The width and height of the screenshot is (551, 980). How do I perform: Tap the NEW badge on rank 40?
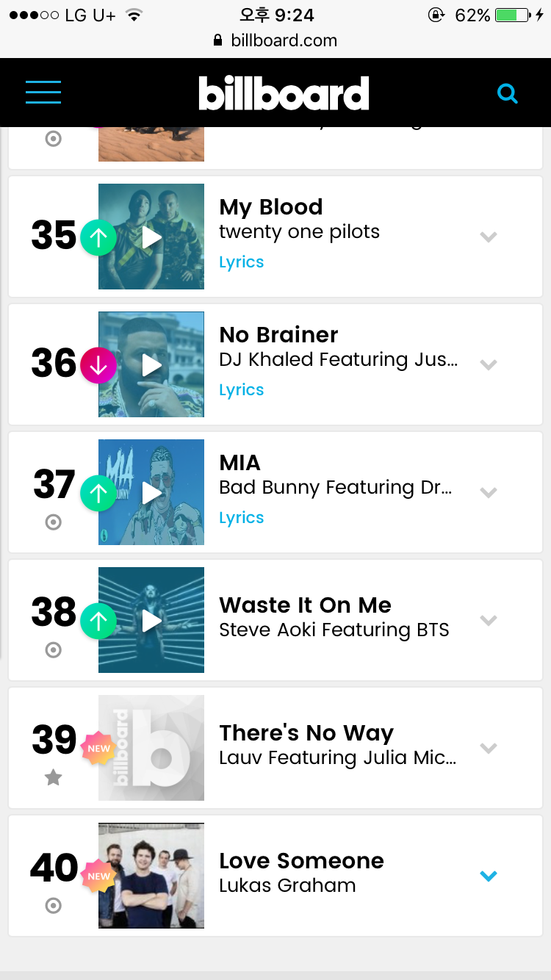98,876
